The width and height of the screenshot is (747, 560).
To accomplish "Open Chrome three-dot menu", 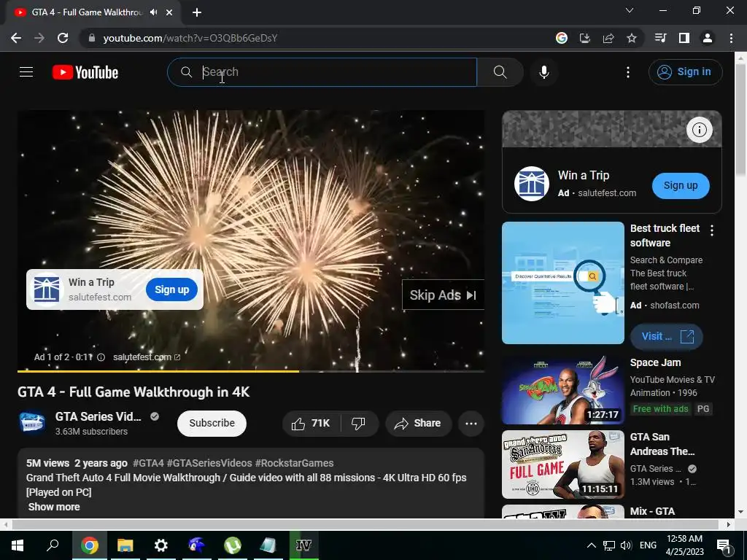I will pyautogui.click(x=731, y=38).
